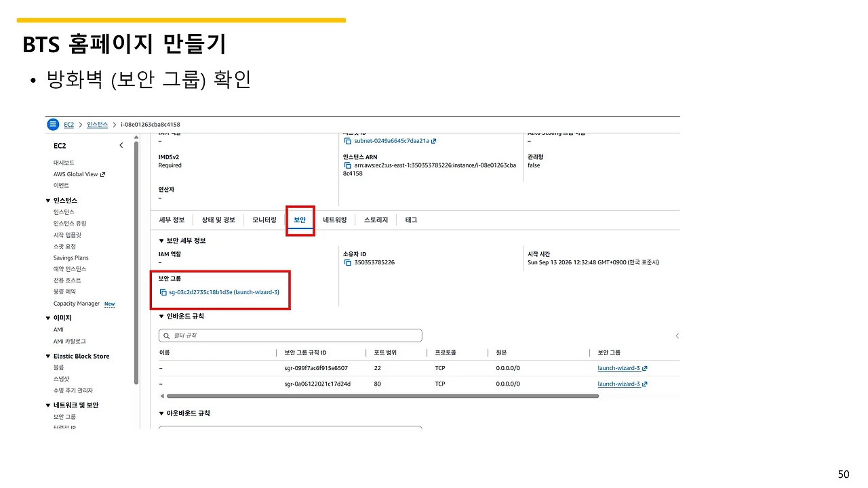Collapse the 보안 세부 정보 section
Viewport: 868px width, 488px height.
(161, 241)
